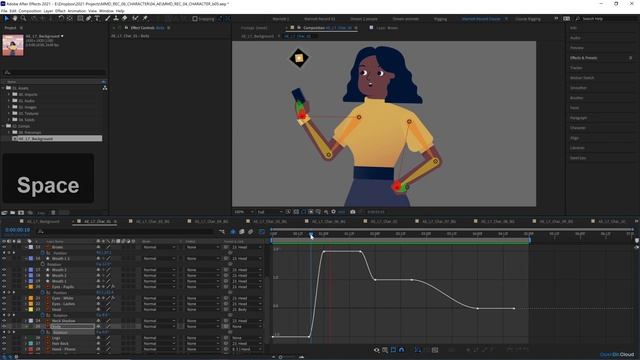Enable the Snapping checkbox in the toolbar
The image size is (640, 360).
pyautogui.click(x=195, y=18)
